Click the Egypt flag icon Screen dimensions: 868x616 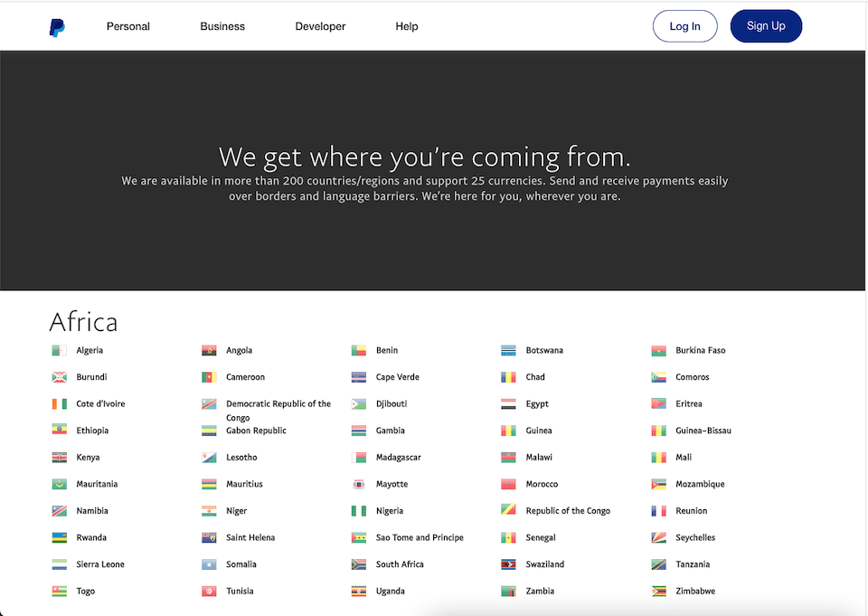coord(507,403)
